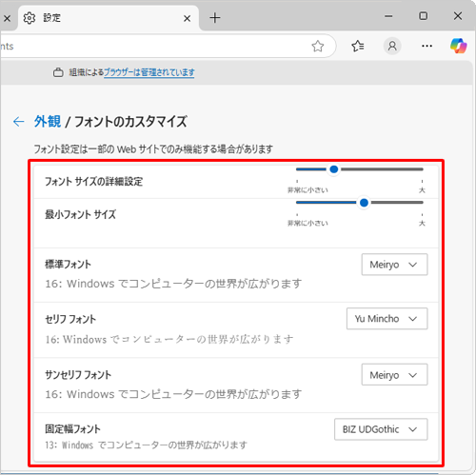Open a new tab with the plus button
Image resolution: width=476 pixels, height=475 pixels.
[x=215, y=18]
